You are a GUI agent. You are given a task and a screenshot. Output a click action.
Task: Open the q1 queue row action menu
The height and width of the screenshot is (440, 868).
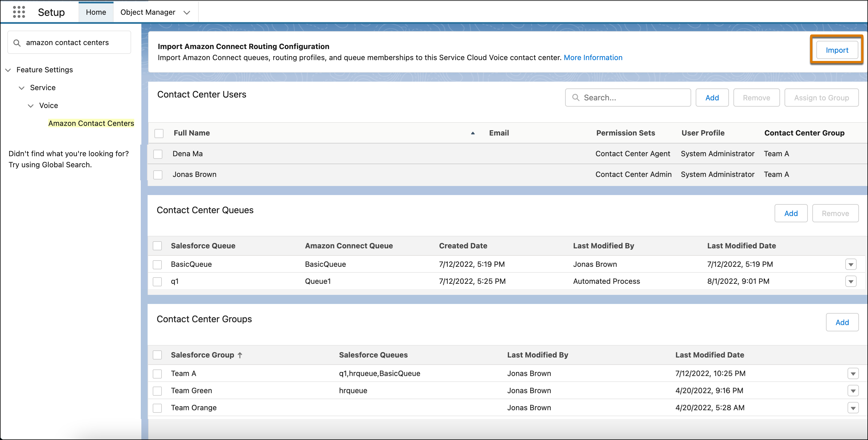tap(851, 282)
